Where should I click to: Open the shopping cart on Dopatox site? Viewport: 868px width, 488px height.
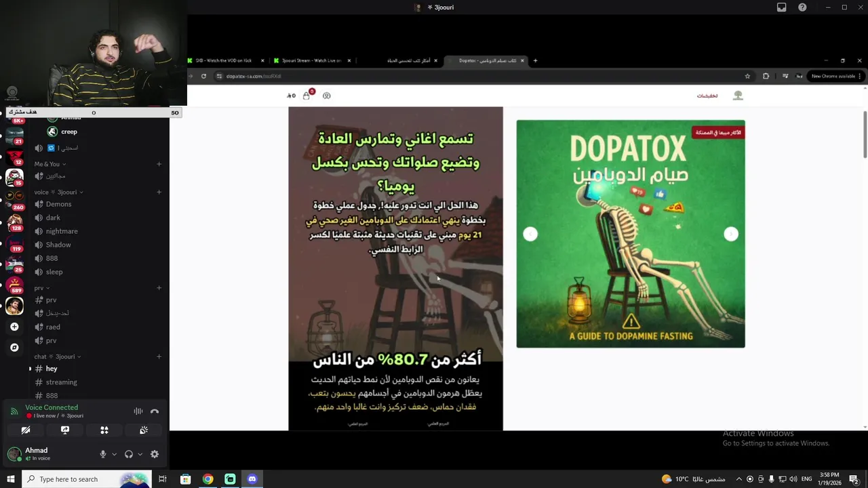tap(307, 95)
